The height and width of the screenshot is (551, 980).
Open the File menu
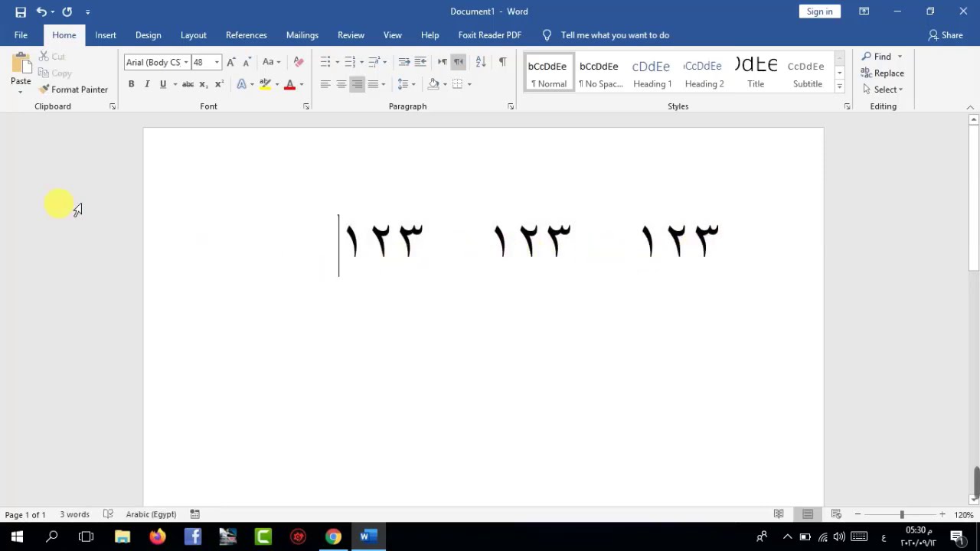pyautogui.click(x=21, y=35)
